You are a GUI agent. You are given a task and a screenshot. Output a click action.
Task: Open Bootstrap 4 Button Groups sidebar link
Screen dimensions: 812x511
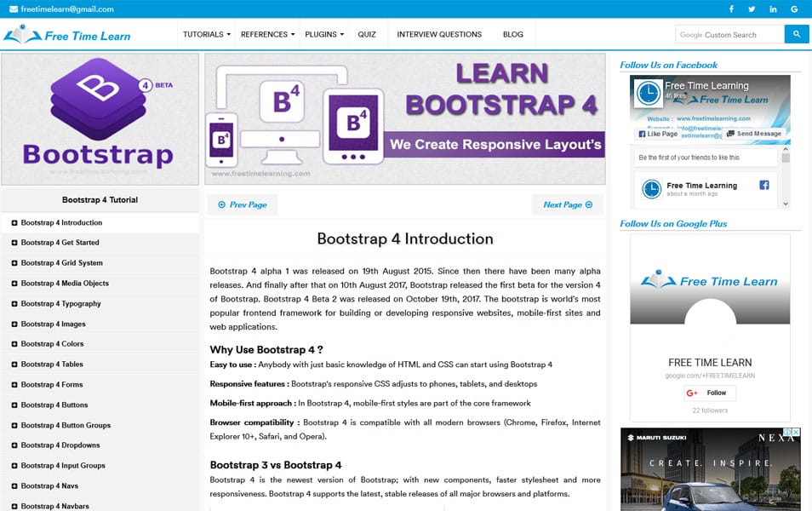[66, 426]
